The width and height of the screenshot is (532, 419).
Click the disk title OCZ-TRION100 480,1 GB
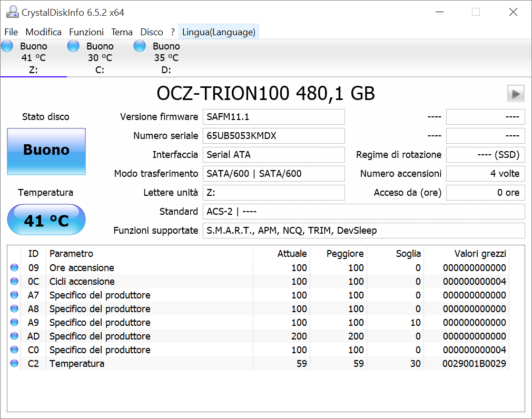tap(265, 94)
